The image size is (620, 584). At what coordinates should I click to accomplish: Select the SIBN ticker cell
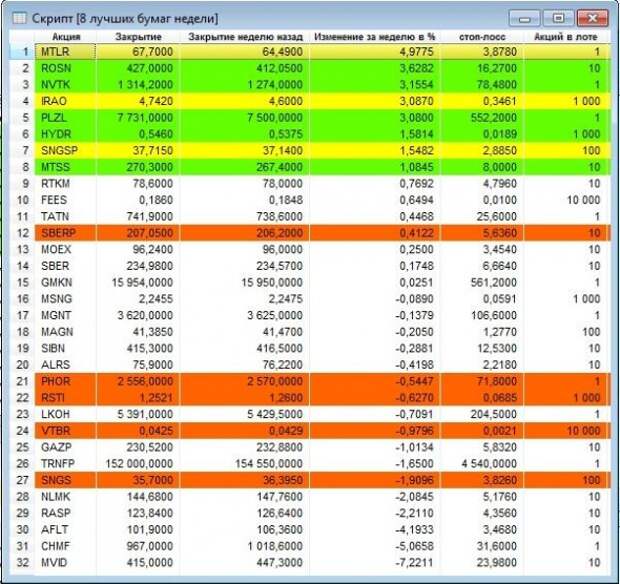(66, 348)
